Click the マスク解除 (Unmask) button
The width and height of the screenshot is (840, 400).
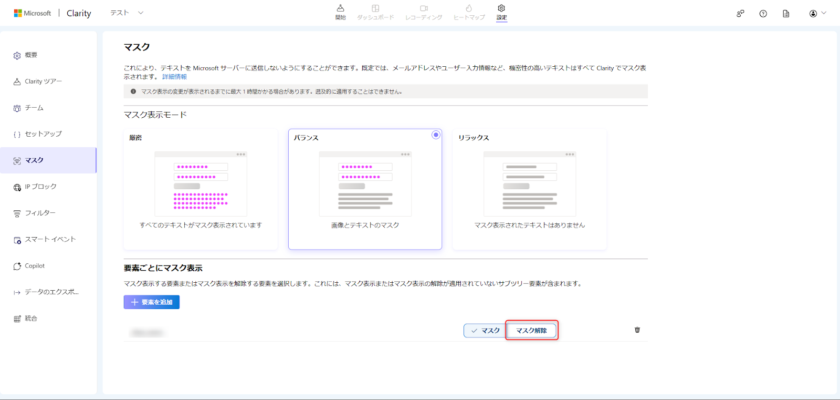(x=531, y=330)
